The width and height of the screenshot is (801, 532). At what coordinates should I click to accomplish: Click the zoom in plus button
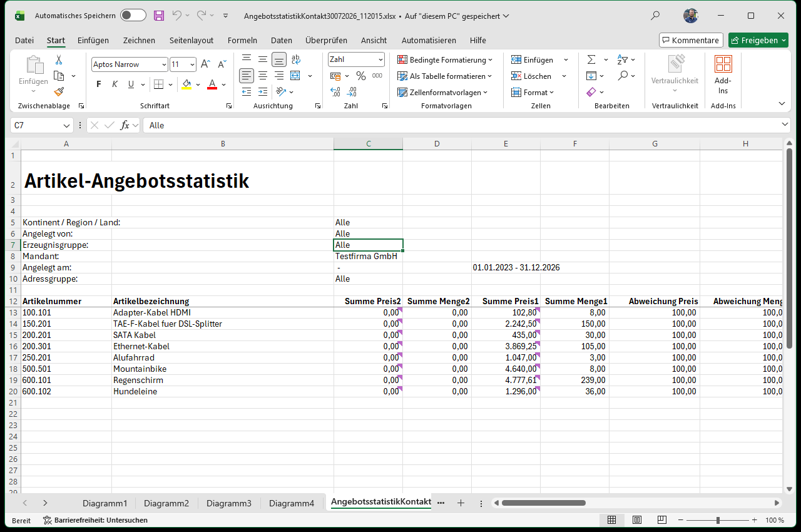tap(754, 520)
